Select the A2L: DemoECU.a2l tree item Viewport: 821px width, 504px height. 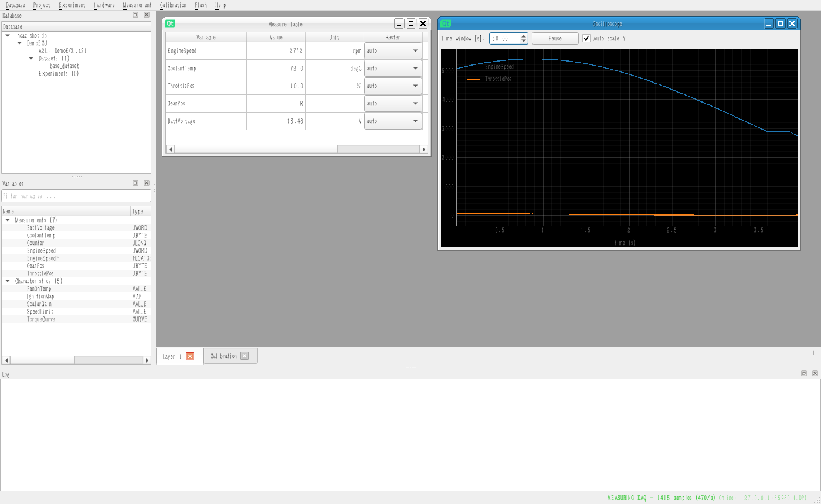[62, 51]
